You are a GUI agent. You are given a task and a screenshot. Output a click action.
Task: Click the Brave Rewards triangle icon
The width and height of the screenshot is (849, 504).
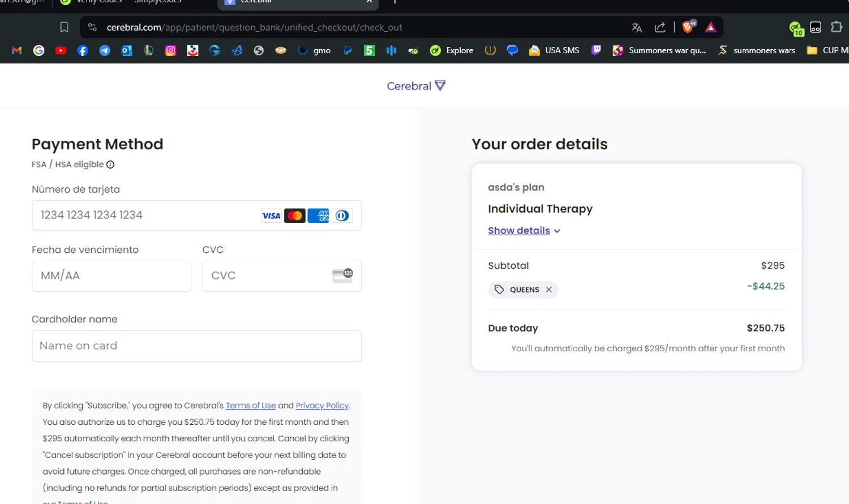(x=711, y=27)
